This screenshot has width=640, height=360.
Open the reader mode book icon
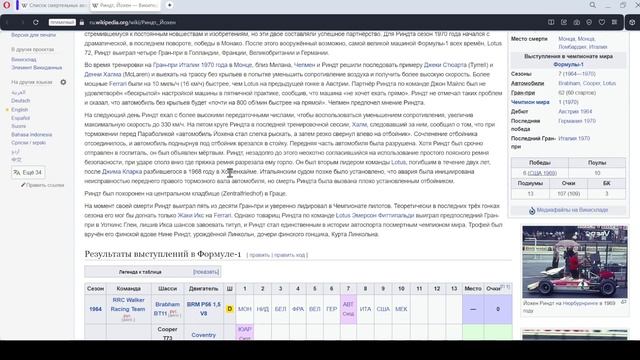tap(551, 22)
